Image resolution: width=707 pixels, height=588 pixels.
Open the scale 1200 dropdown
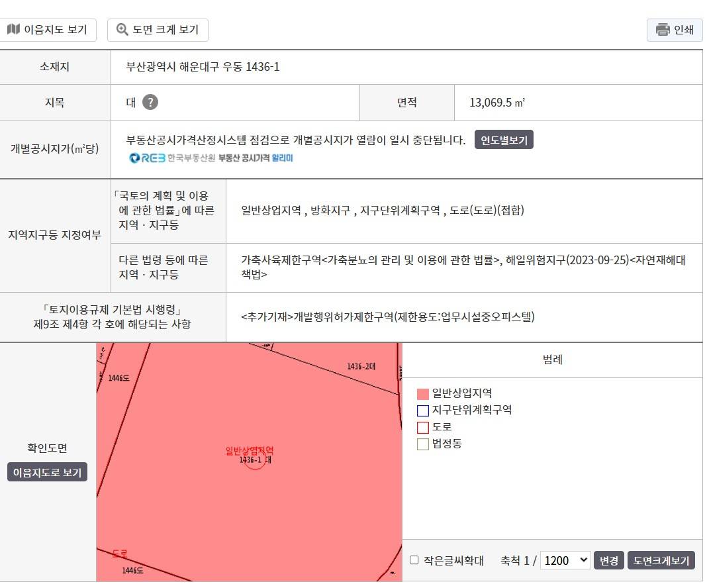click(565, 560)
